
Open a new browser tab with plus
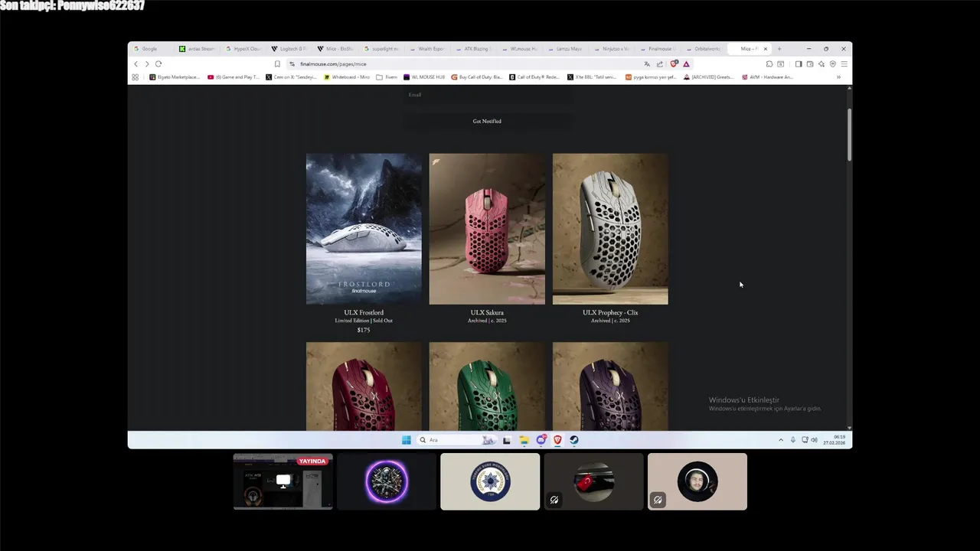pyautogui.click(x=779, y=49)
